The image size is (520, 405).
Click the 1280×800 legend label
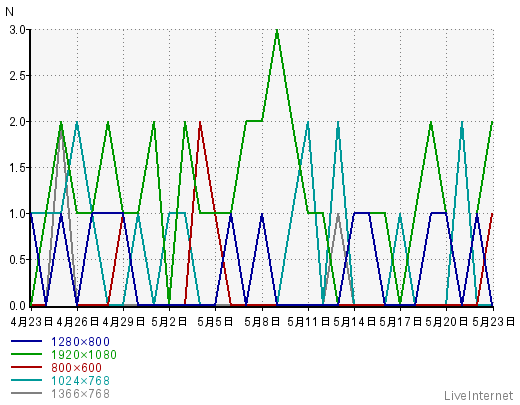pyautogui.click(x=80, y=342)
